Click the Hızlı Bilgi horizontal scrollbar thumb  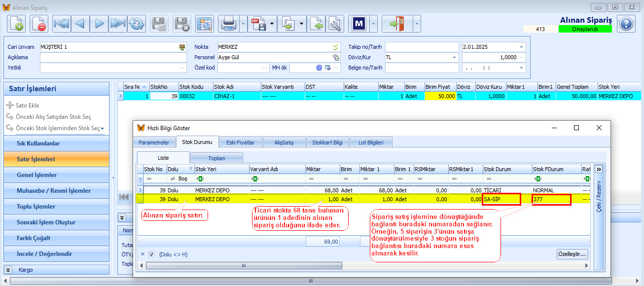(x=244, y=265)
